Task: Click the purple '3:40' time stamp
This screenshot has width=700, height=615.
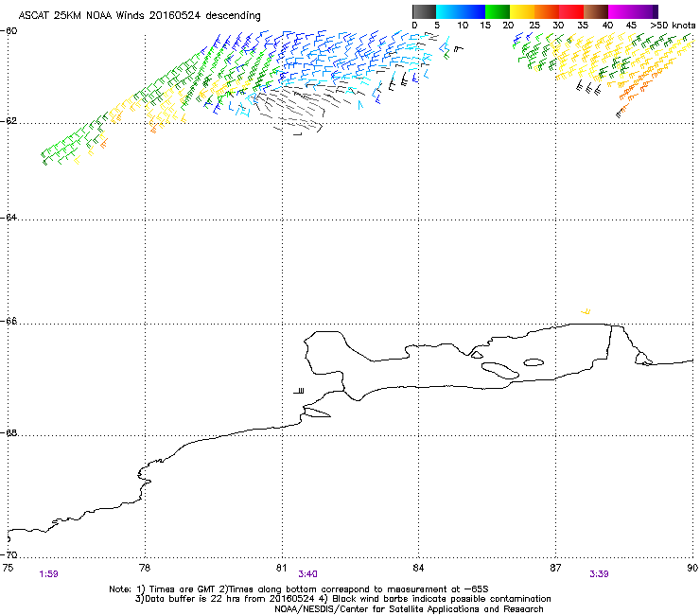Action: pyautogui.click(x=308, y=574)
